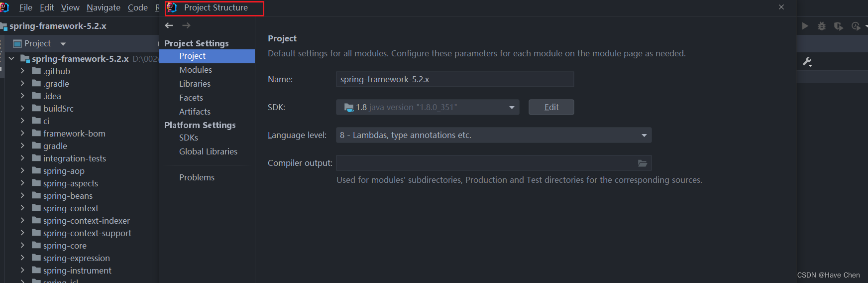Select the spring-context-indexer row
Image resolution: width=868 pixels, height=283 pixels.
82,220
